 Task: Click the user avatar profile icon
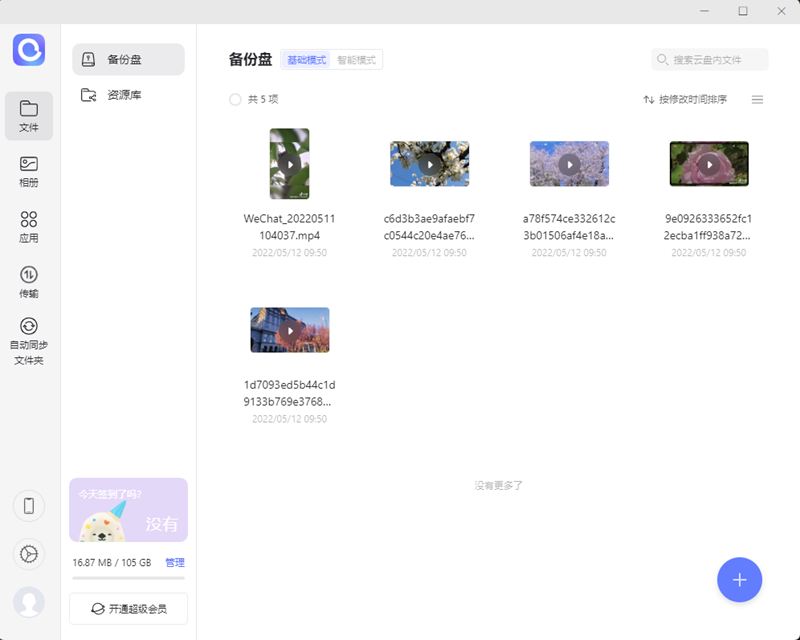(29, 602)
